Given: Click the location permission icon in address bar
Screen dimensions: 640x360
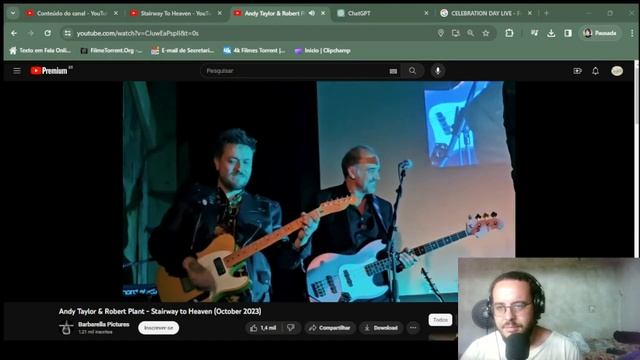Looking at the screenshot, I should 441,33.
